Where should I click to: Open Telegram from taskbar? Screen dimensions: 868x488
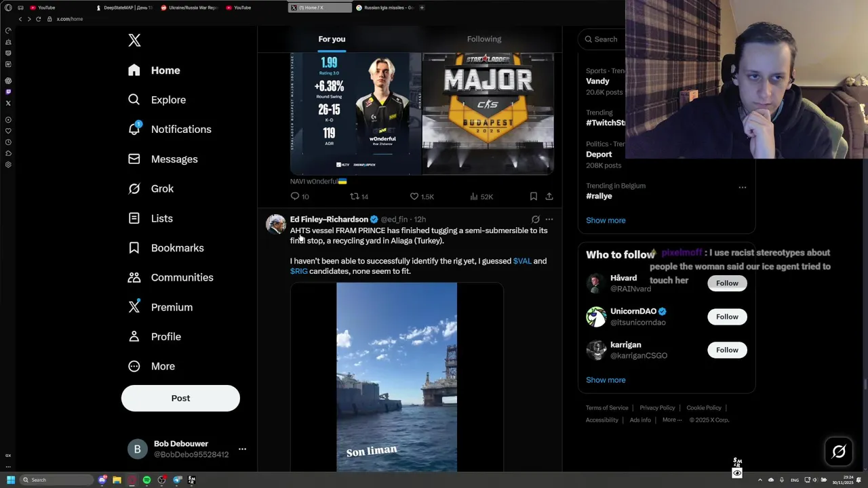(x=177, y=480)
